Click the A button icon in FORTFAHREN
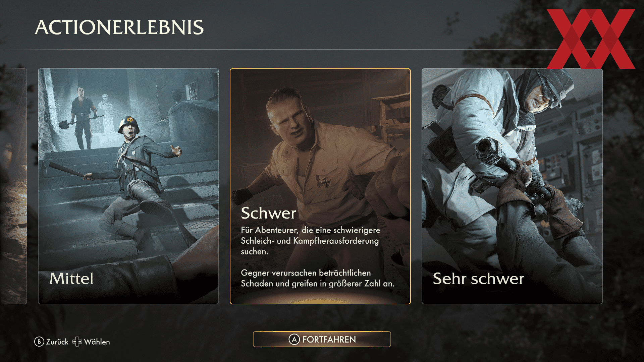The width and height of the screenshot is (644, 362). coord(294,339)
